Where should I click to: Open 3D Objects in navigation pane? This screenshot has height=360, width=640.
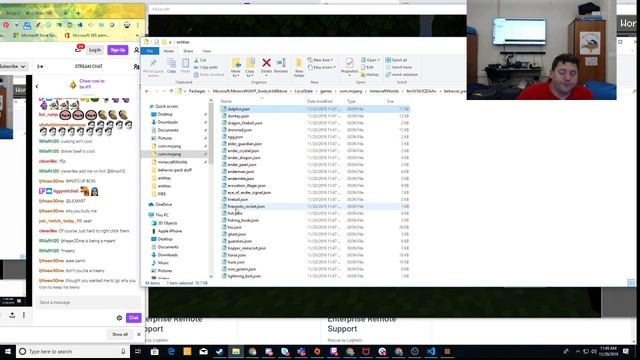[x=167, y=223]
